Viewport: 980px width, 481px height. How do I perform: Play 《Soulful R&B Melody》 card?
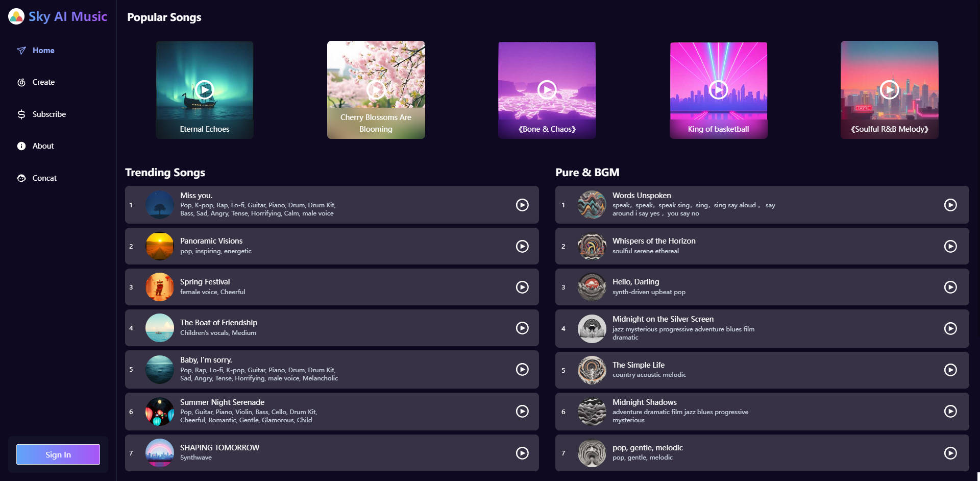click(889, 89)
